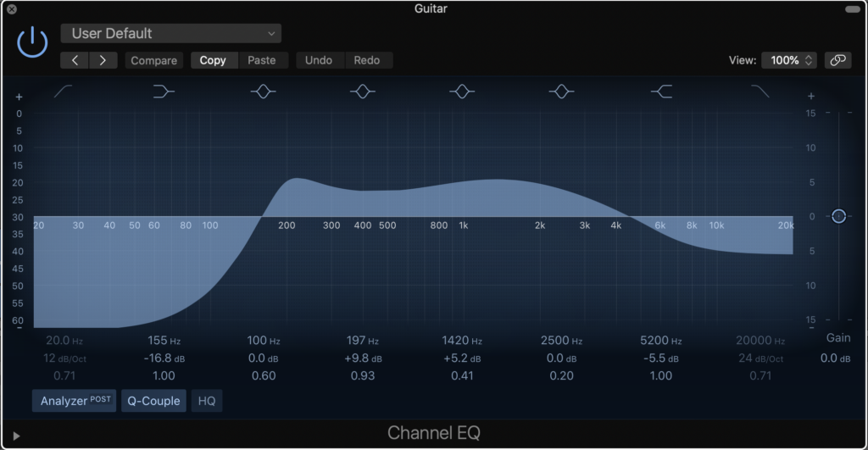This screenshot has width=868, height=450.
Task: Click the link icon next to View
Action: coord(837,60)
